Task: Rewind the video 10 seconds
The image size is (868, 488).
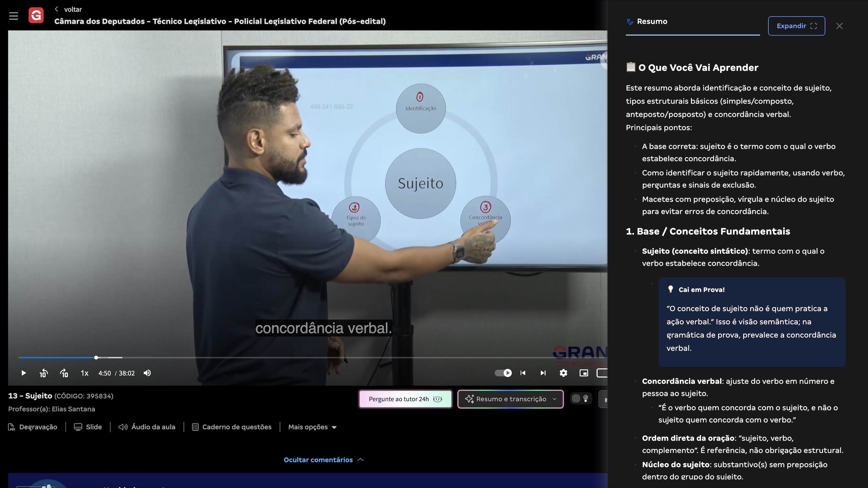Action: [43, 373]
